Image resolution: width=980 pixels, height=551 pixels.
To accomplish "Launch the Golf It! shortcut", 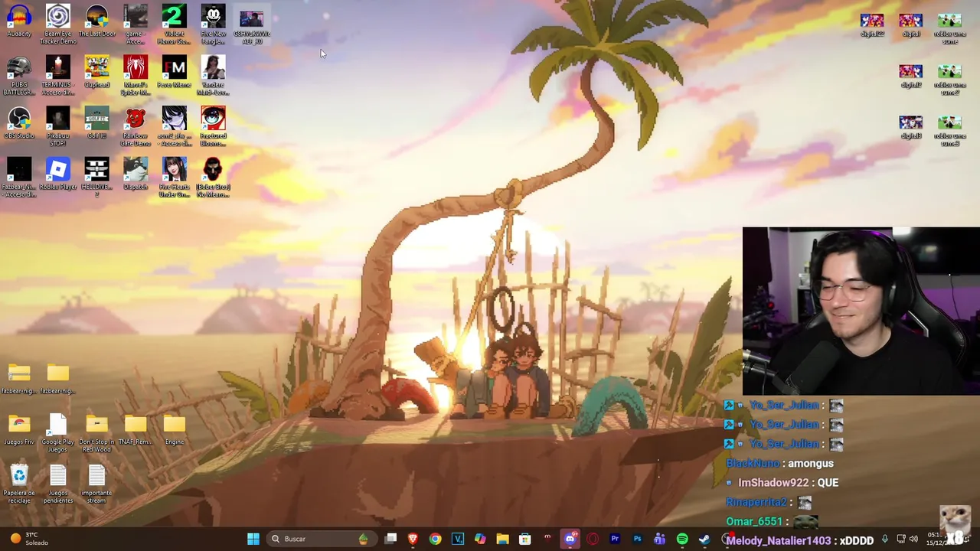I will [96, 123].
